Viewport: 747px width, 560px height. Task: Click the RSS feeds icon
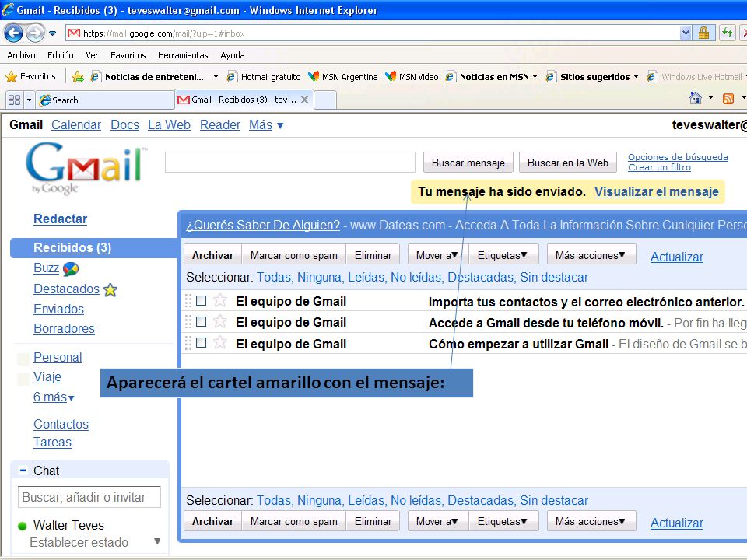click(728, 99)
